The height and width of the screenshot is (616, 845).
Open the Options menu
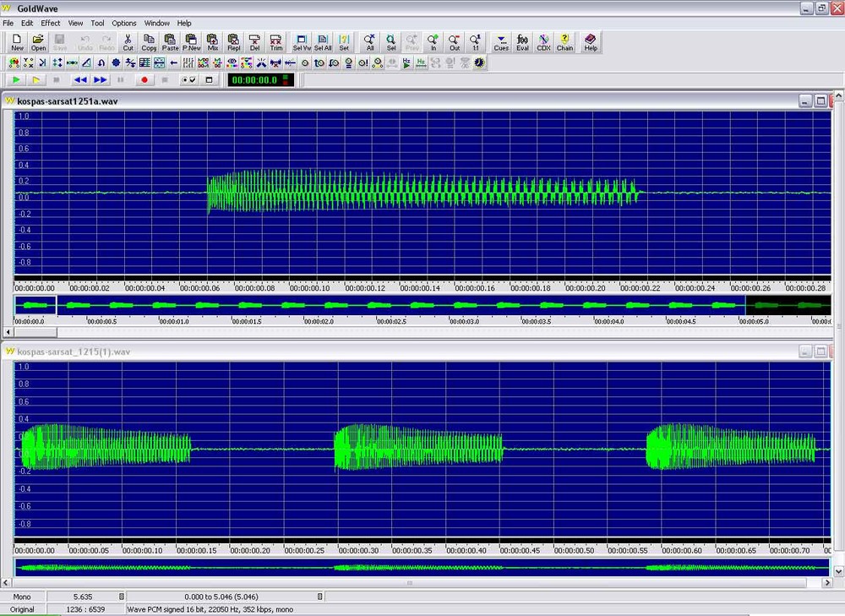pyautogui.click(x=124, y=23)
